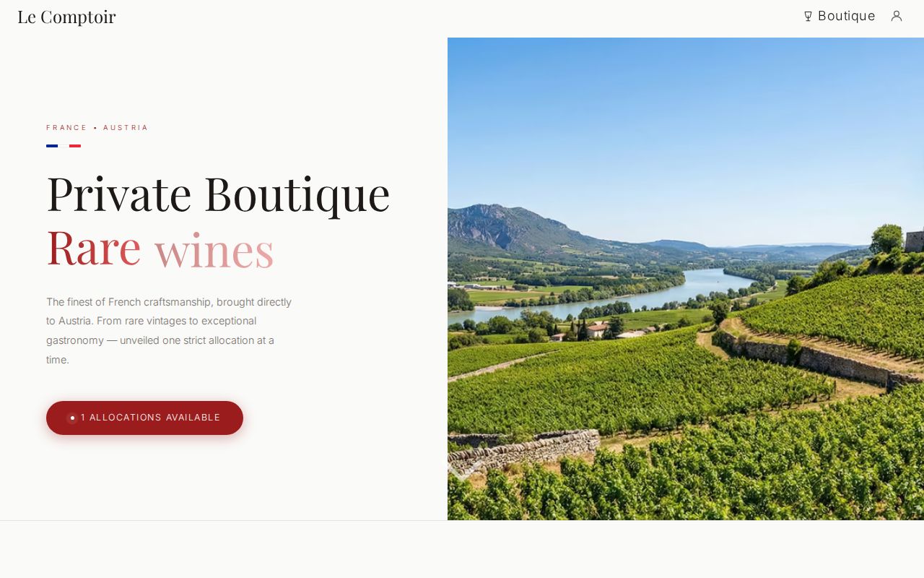This screenshot has width=924, height=578.
Task: Open the Boutique navigation menu item
Action: (840, 16)
